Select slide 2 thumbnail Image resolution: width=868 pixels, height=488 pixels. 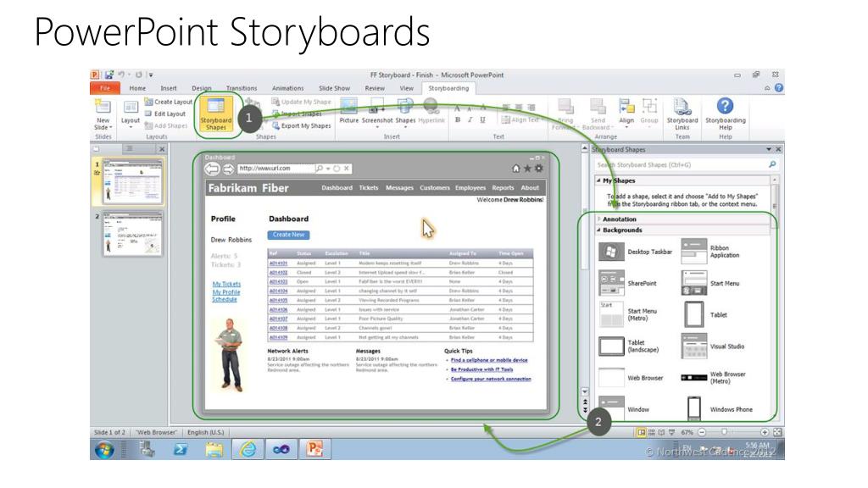point(133,234)
